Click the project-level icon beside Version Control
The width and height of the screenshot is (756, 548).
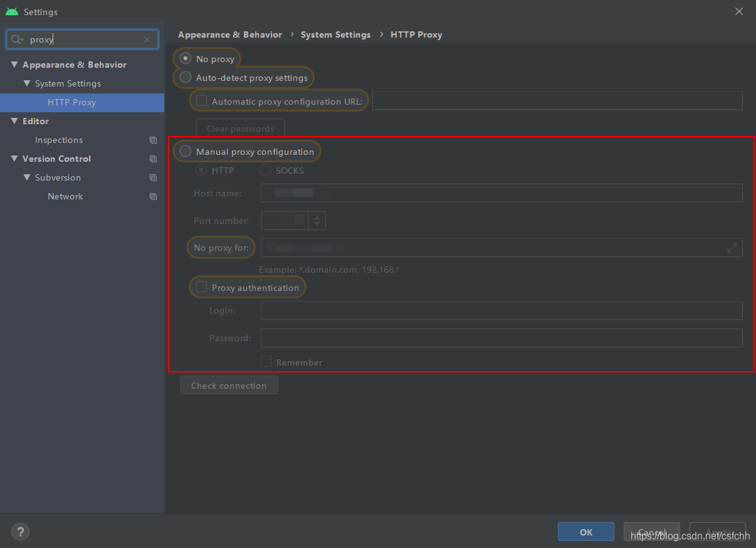[153, 159]
